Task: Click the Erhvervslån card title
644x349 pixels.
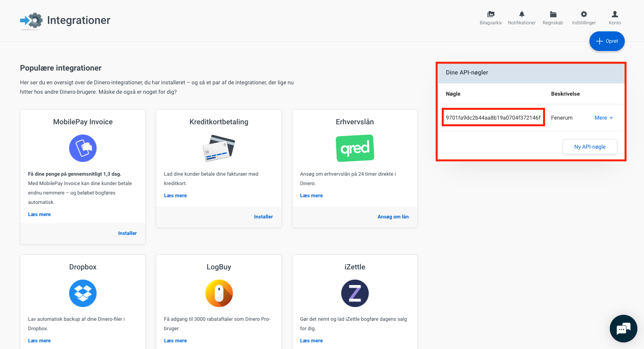Action: 355,122
